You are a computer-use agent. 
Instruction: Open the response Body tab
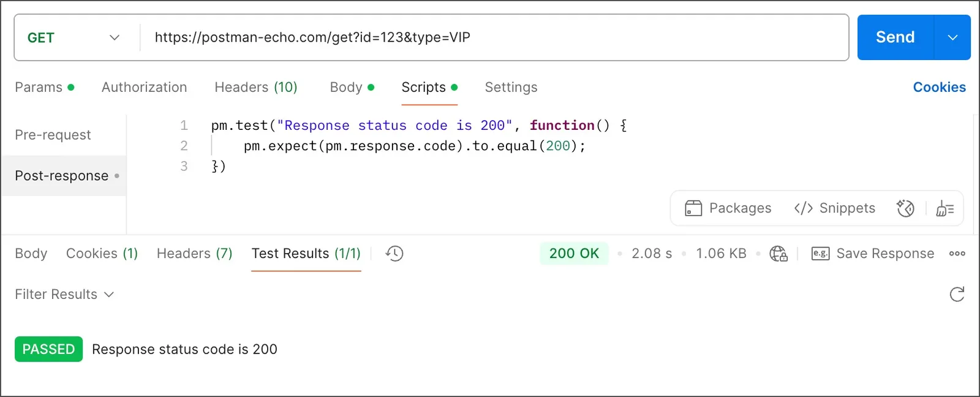point(31,254)
